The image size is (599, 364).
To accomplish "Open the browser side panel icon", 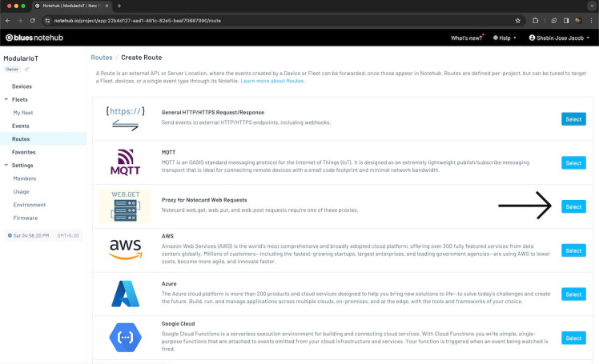I will click(566, 21).
